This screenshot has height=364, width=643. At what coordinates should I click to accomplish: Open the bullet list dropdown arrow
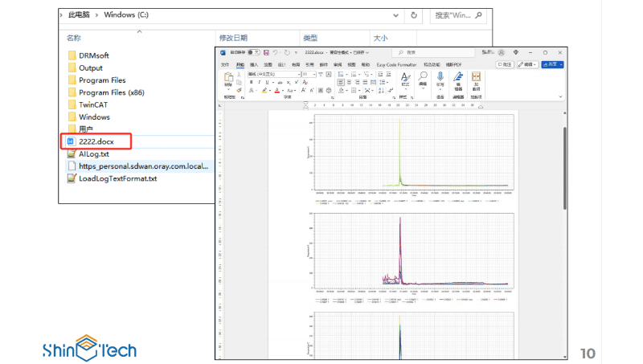[347, 74]
